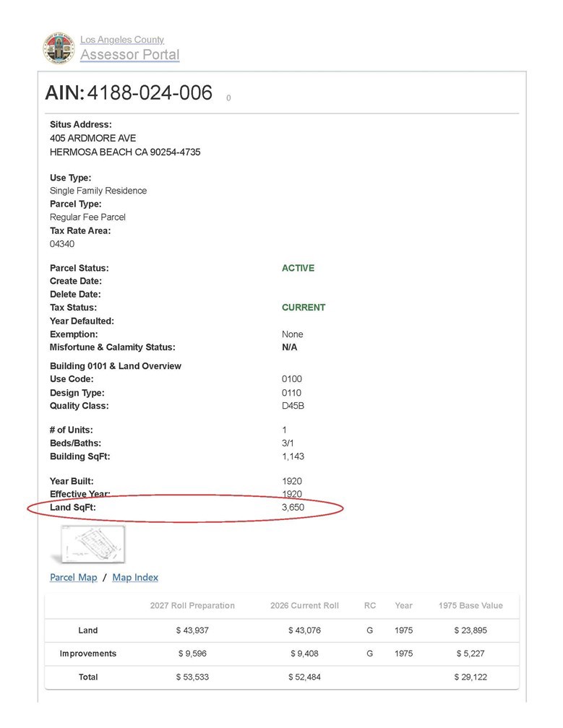Open the Los Angeles County link
The width and height of the screenshot is (563, 728).
pos(122,40)
